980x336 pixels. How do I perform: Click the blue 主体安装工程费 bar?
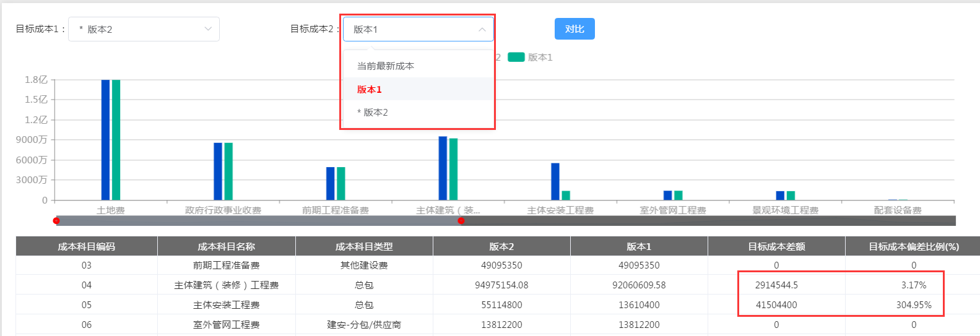pyautogui.click(x=555, y=181)
